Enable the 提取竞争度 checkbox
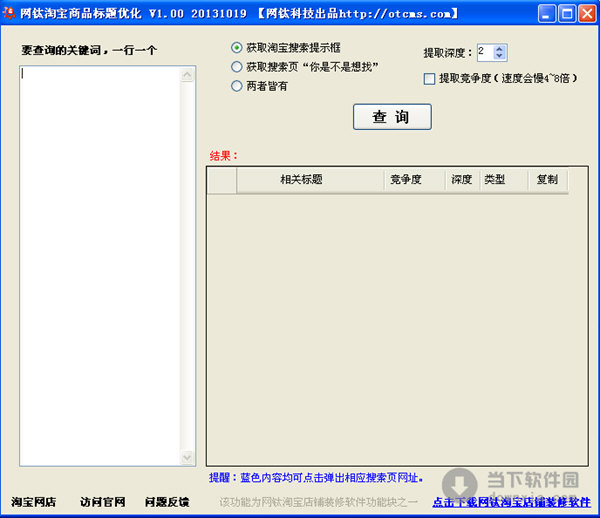The width and height of the screenshot is (600, 518). (430, 78)
